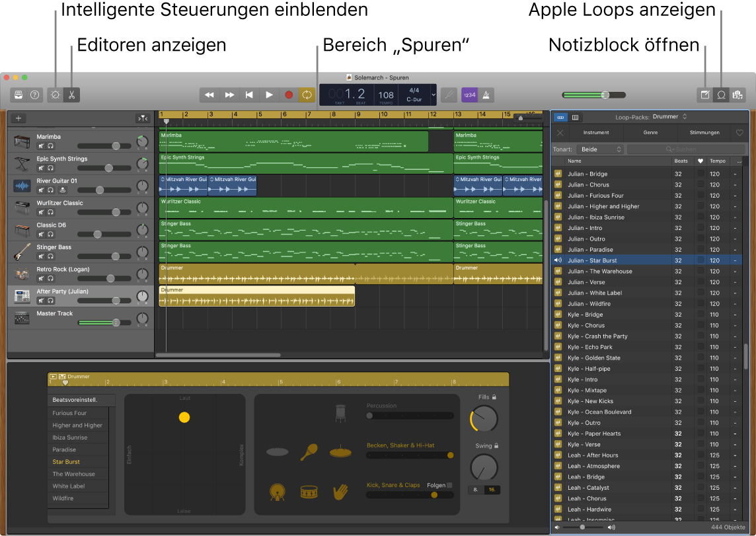Enable the metronome icon
This screenshot has height=536, width=756.
486,95
